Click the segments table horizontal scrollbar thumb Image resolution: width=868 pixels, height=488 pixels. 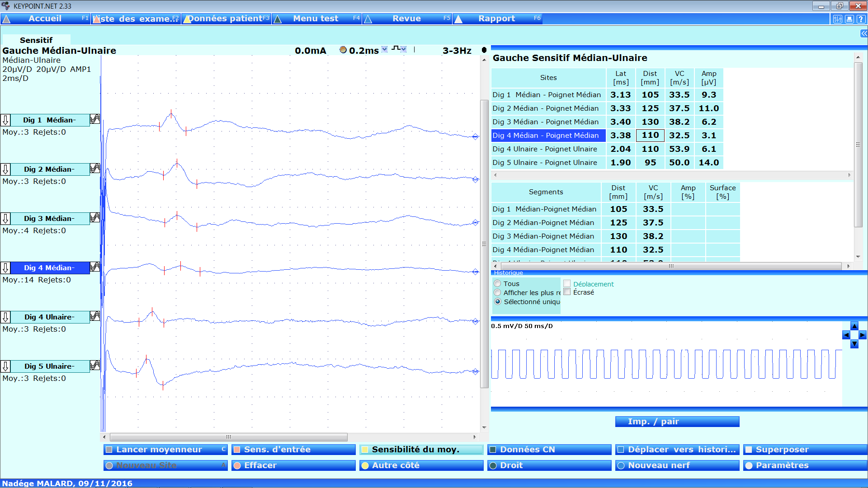pyautogui.click(x=671, y=266)
